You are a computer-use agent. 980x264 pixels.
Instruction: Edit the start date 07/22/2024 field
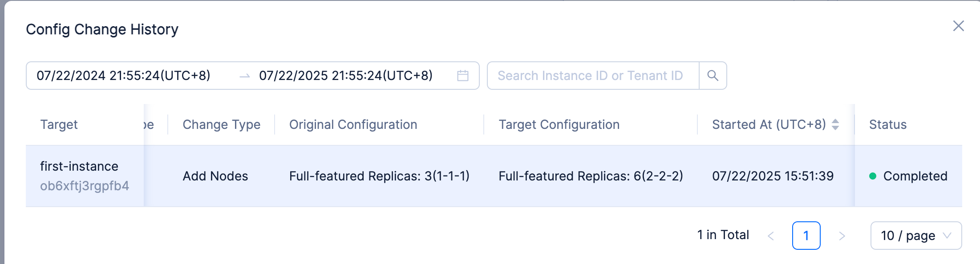tap(123, 76)
